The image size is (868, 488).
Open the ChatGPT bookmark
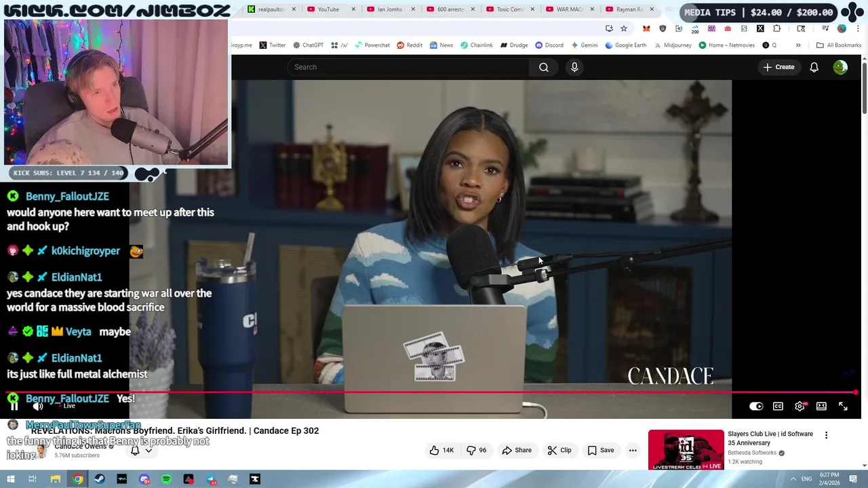point(309,45)
